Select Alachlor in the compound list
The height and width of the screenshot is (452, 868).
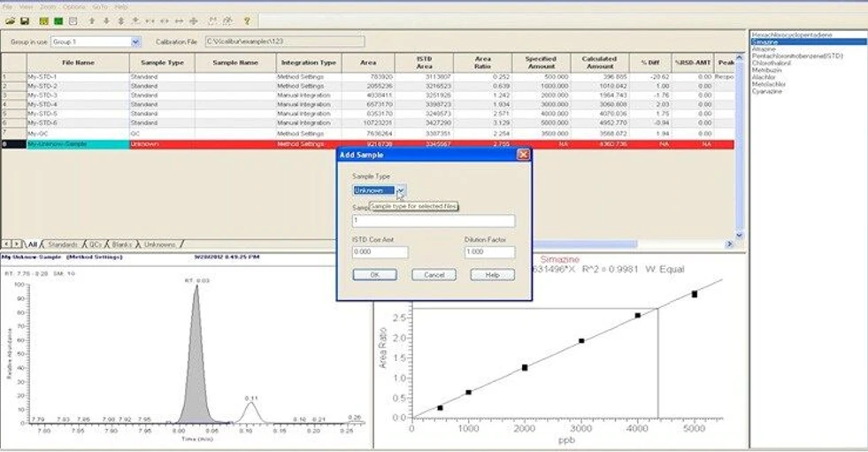coord(764,78)
